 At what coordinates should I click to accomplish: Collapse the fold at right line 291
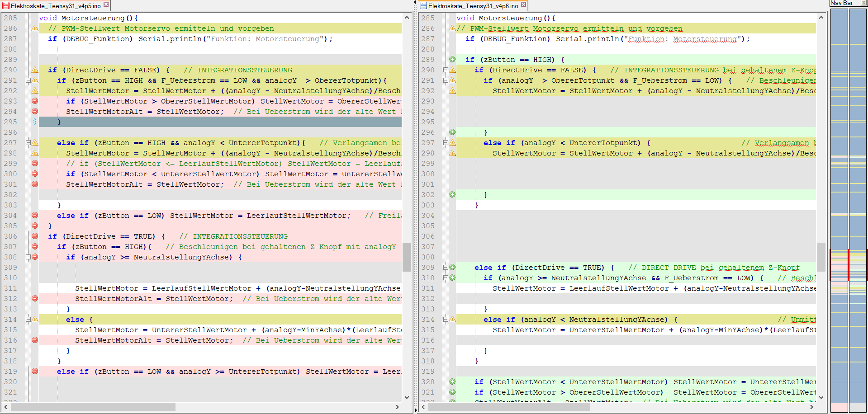tap(446, 80)
